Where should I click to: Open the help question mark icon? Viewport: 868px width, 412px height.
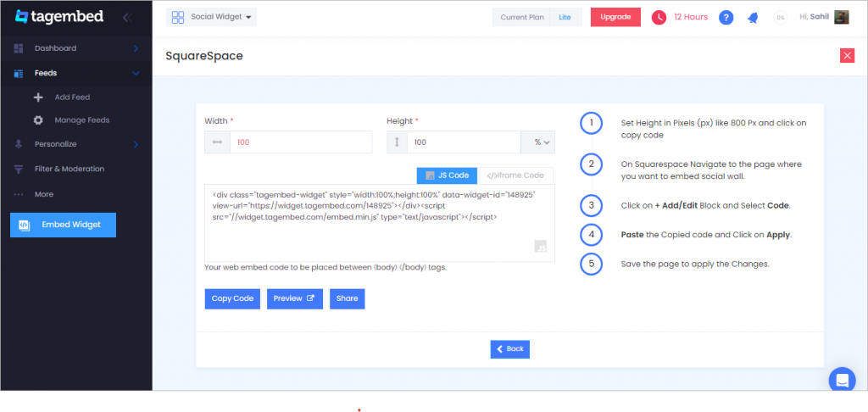726,18
